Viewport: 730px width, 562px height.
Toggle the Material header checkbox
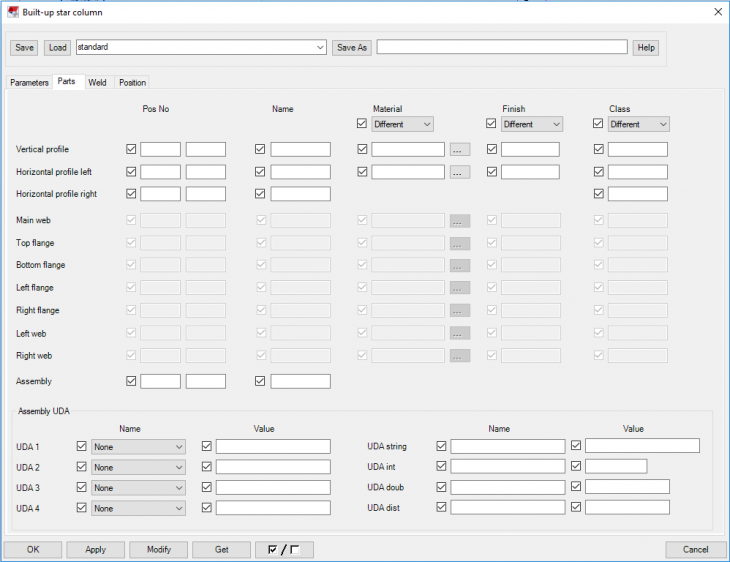click(363, 124)
